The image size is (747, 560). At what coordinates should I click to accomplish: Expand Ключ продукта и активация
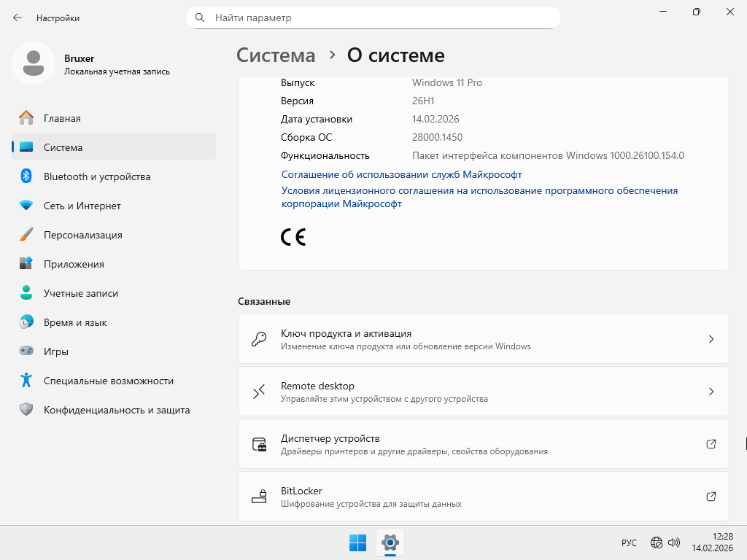tap(483, 339)
